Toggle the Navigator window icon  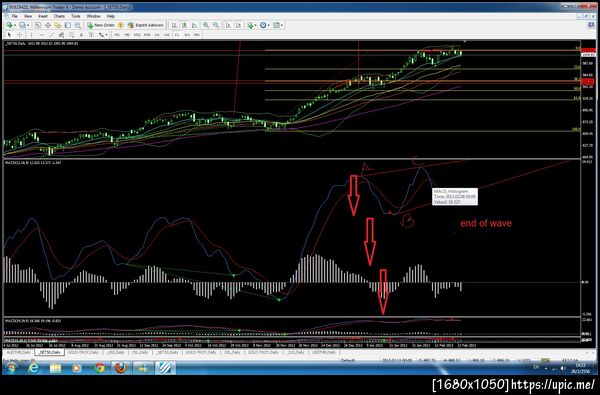click(x=58, y=25)
